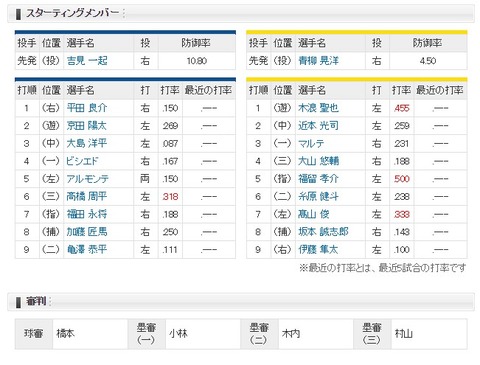Select ERA value 4.50
Screen dimensions: 480x365
click(428, 61)
